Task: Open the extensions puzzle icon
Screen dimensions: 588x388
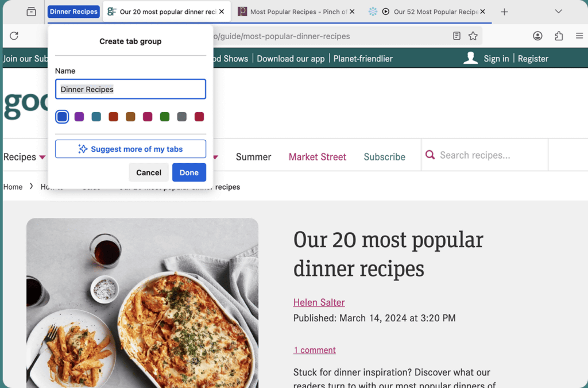Action: [x=559, y=36]
